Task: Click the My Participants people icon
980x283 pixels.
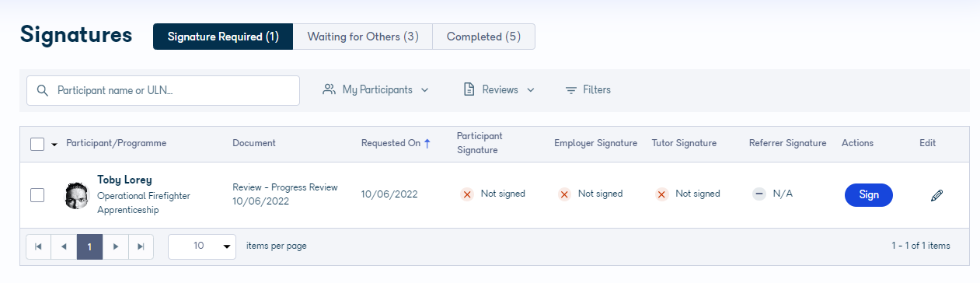Action: coord(329,89)
